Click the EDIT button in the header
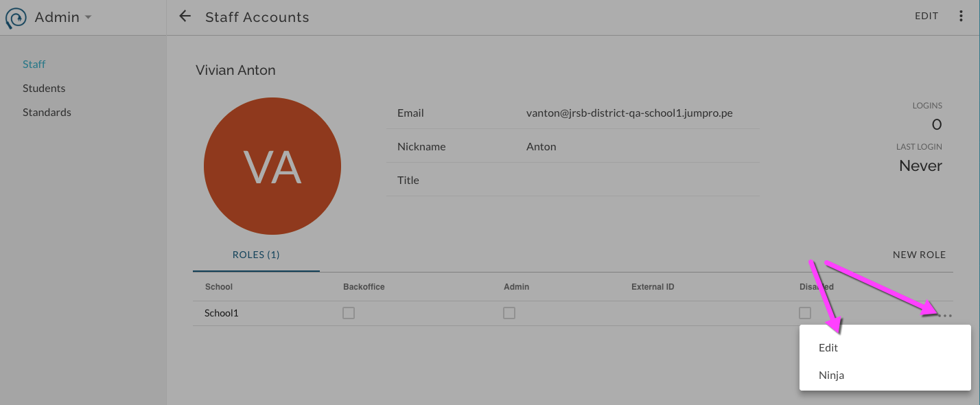 tap(926, 16)
